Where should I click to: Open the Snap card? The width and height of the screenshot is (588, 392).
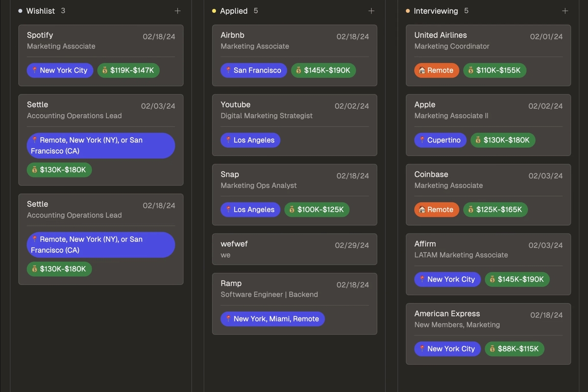(x=294, y=195)
